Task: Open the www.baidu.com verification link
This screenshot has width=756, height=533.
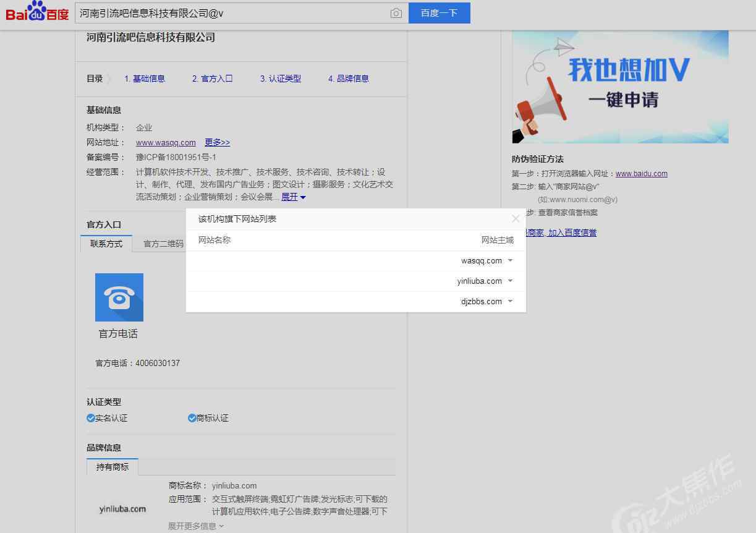Action: [642, 174]
